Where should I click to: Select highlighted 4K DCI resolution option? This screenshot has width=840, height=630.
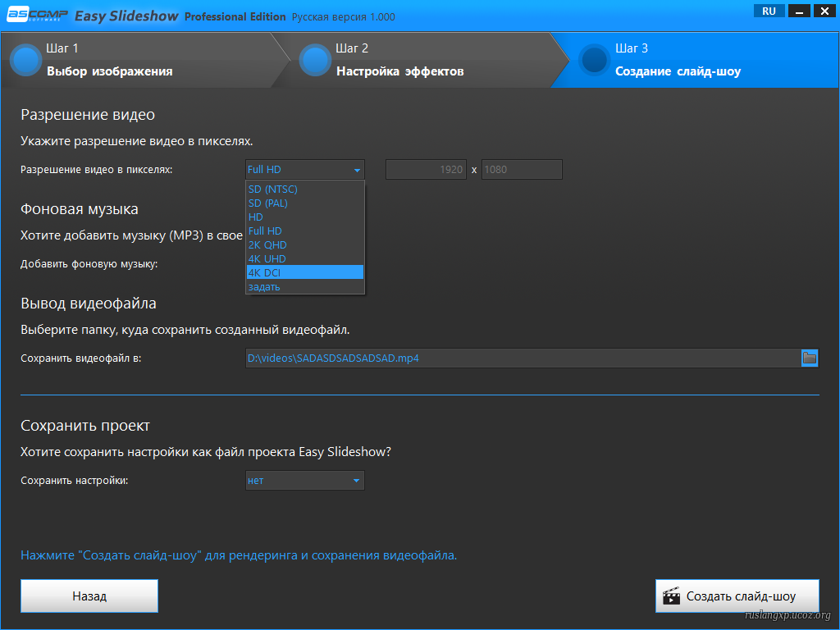point(305,272)
